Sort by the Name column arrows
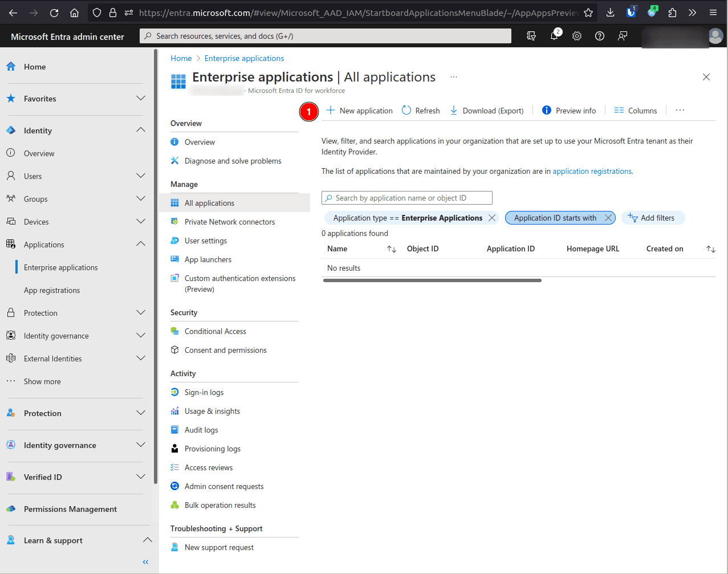This screenshot has width=728, height=574. point(392,249)
